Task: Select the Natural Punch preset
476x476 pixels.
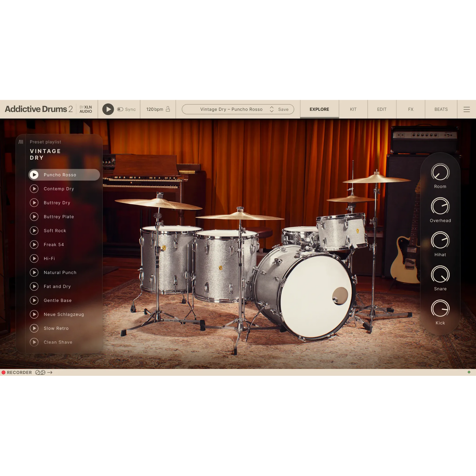Action: tap(60, 272)
